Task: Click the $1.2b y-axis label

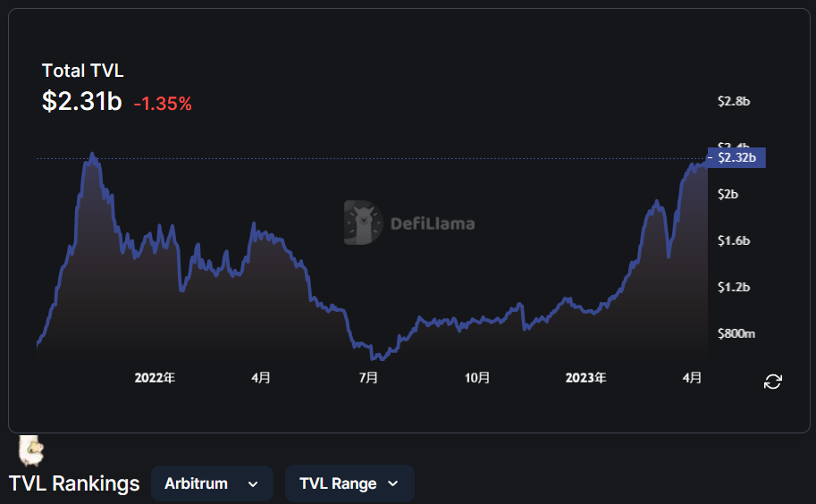Action: (x=734, y=287)
